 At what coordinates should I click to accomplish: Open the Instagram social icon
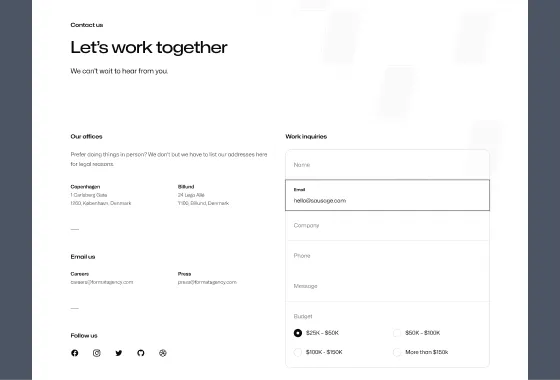(x=96, y=353)
